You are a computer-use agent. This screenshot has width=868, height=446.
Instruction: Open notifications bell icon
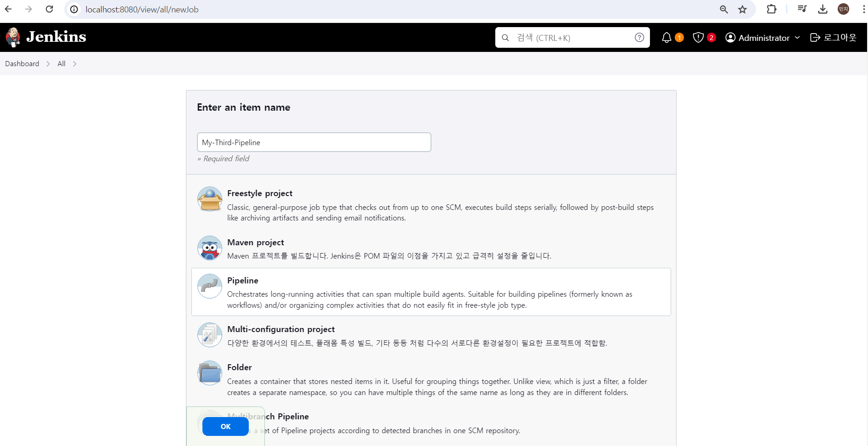[x=666, y=38]
